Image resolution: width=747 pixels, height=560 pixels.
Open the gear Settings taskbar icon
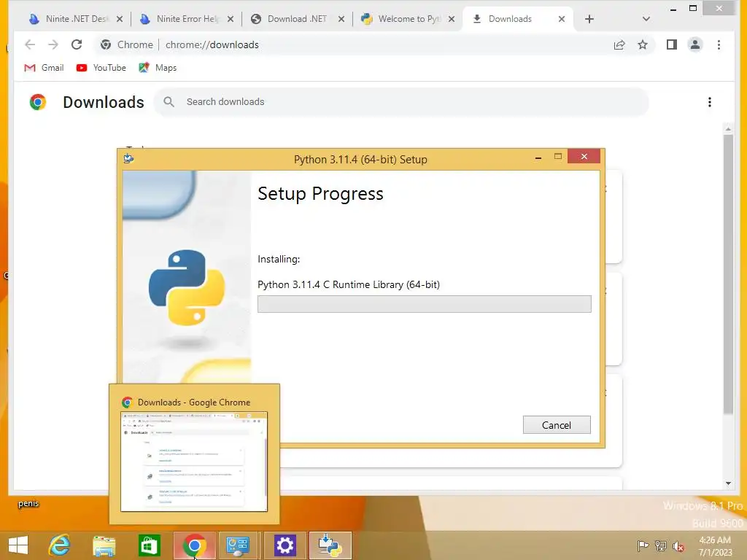285,545
